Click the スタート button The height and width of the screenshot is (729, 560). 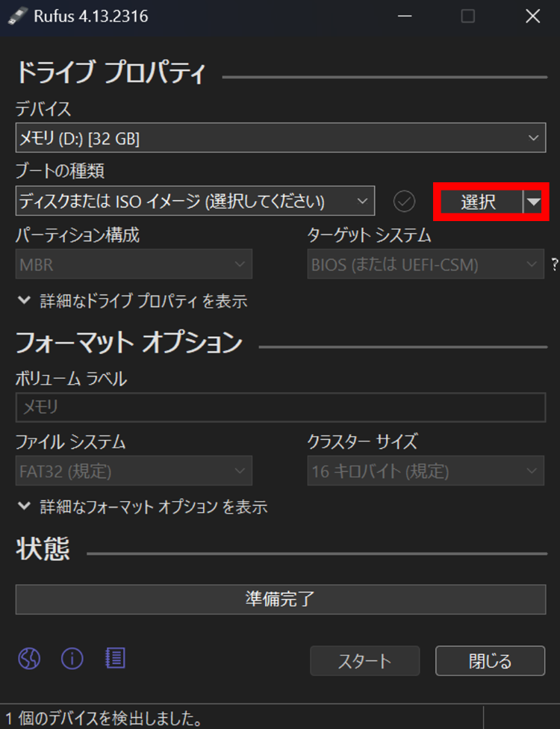coord(365,660)
